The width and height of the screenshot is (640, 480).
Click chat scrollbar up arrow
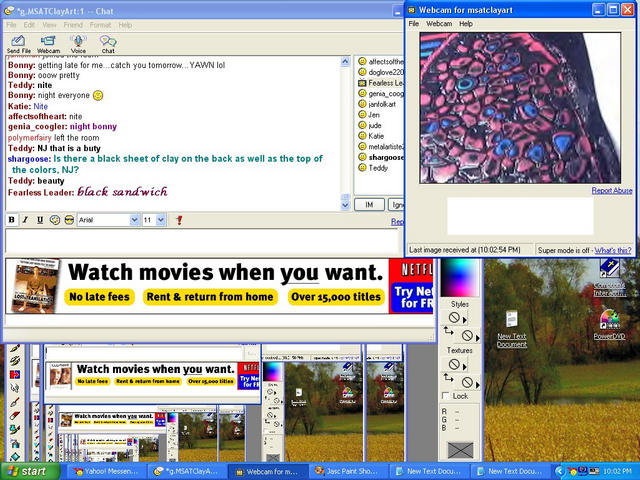point(345,62)
